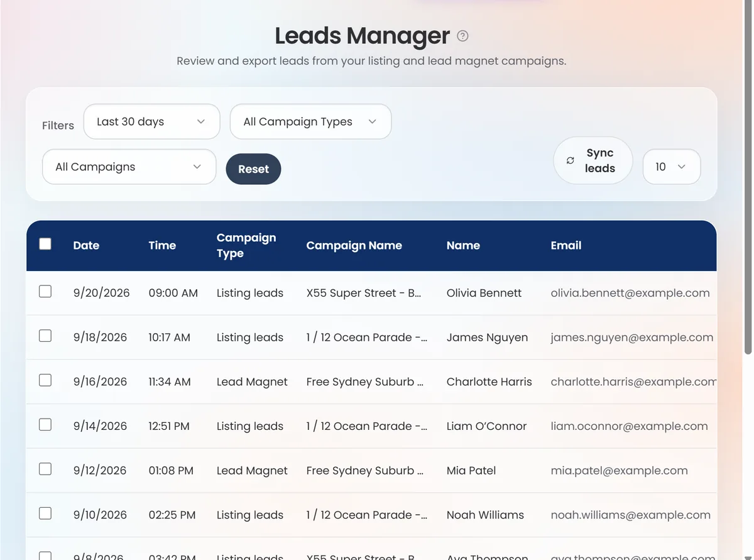Tick the checkbox in Mia Patel's row
The image size is (754, 560).
(45, 469)
